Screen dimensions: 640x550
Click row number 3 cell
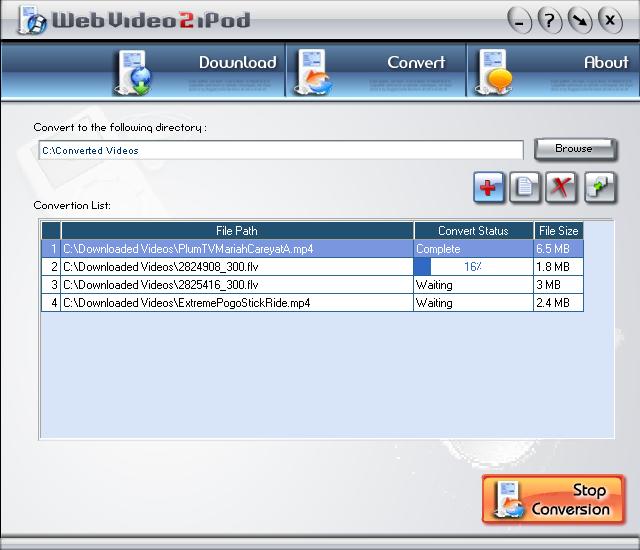click(x=51, y=285)
